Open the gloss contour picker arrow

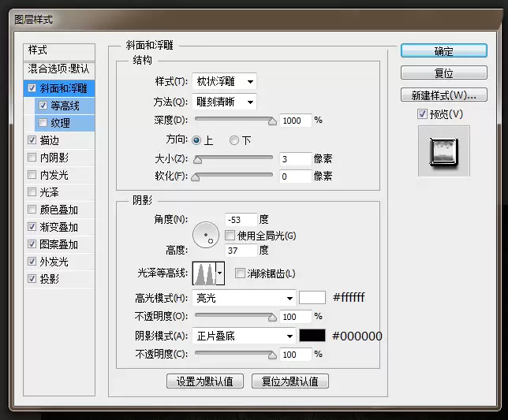(x=220, y=273)
